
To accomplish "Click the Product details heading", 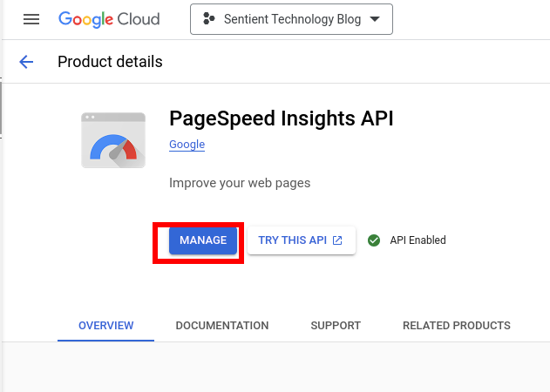I will click(110, 62).
